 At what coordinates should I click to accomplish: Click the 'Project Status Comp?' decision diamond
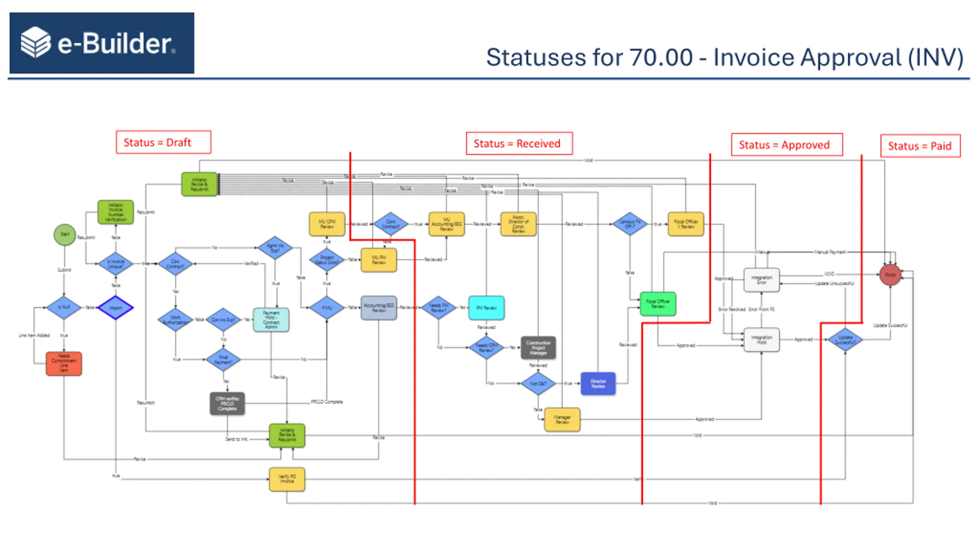click(327, 260)
